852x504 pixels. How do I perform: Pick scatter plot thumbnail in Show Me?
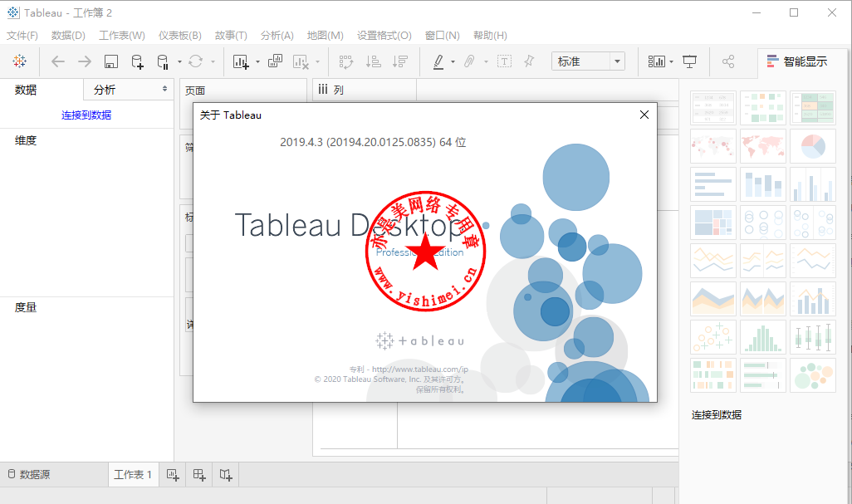click(x=712, y=337)
